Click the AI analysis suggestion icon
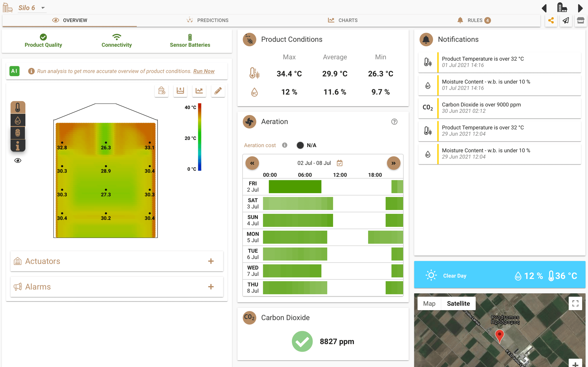The height and width of the screenshot is (367, 588). point(15,71)
